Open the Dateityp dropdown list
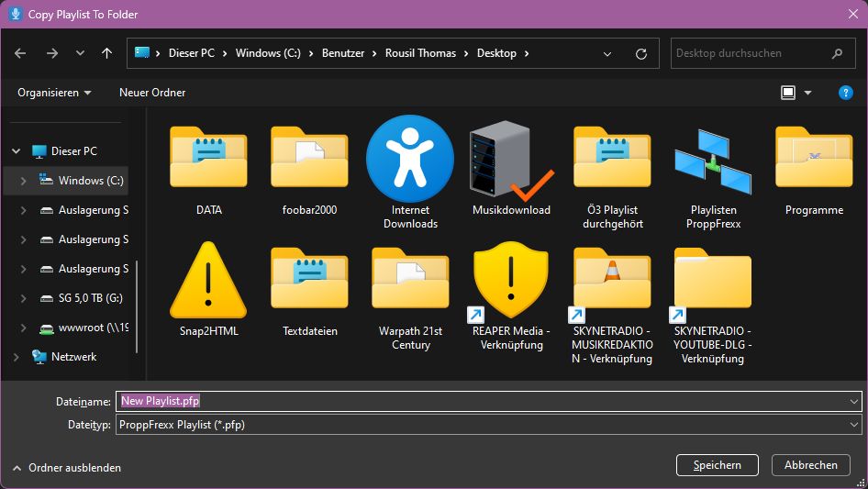 855,425
